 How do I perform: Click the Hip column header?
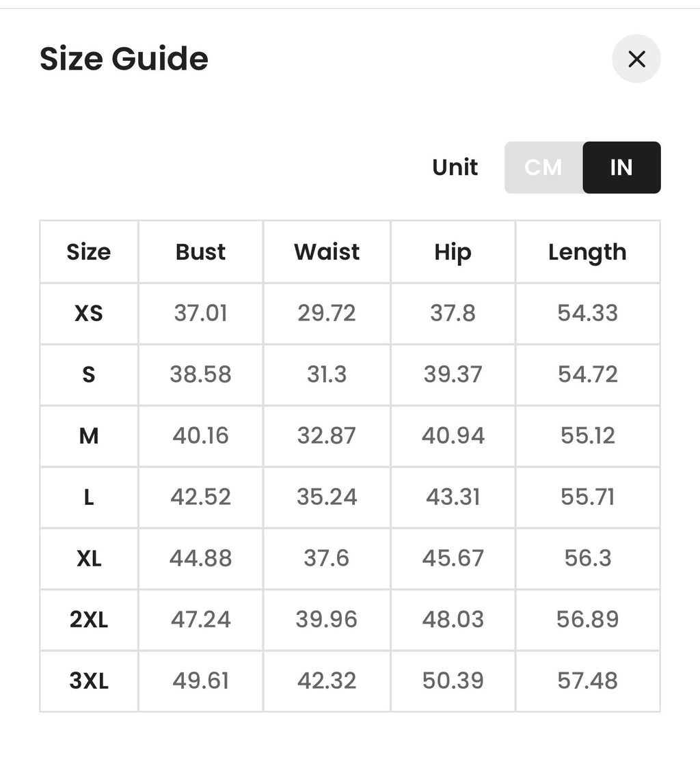pyautogui.click(x=453, y=252)
